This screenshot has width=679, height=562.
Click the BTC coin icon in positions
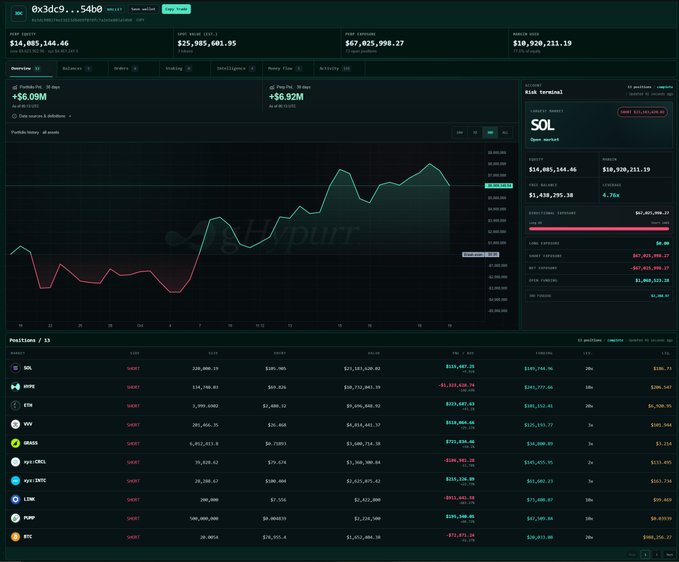15,537
